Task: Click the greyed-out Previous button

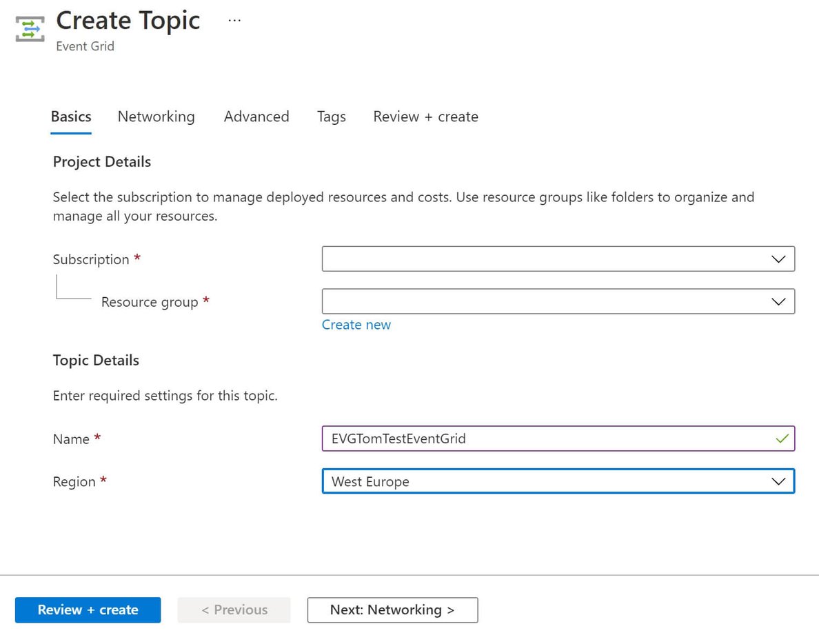Action: click(x=234, y=610)
